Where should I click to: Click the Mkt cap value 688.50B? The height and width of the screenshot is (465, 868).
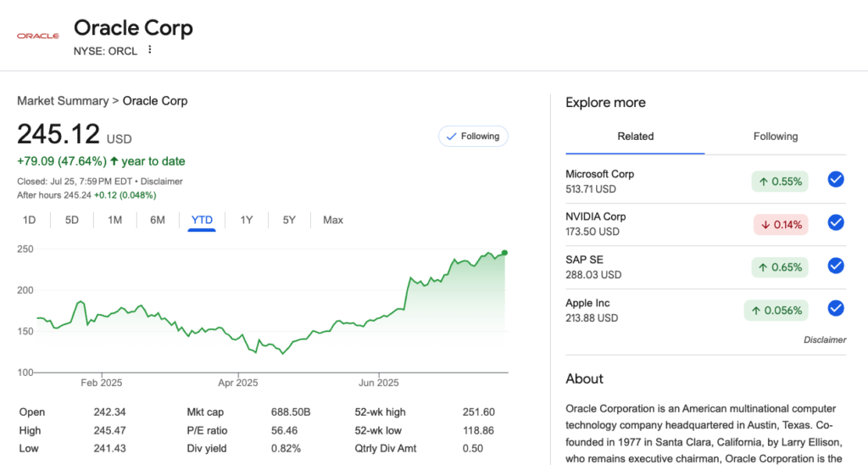(x=291, y=412)
